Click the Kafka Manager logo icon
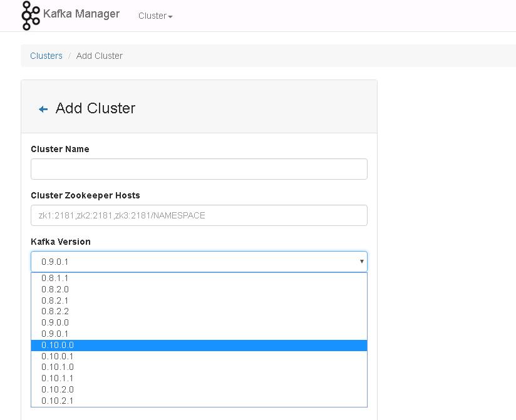This screenshot has width=516, height=420. [x=29, y=15]
